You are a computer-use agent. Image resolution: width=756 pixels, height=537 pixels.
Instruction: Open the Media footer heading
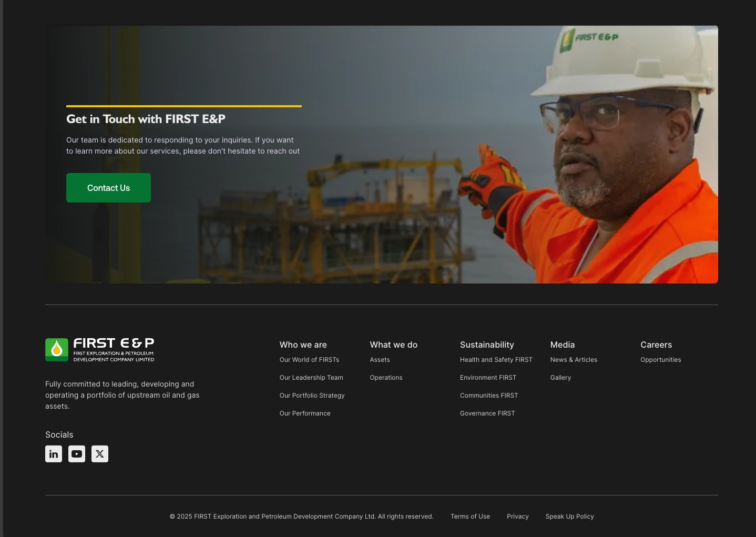coord(563,345)
